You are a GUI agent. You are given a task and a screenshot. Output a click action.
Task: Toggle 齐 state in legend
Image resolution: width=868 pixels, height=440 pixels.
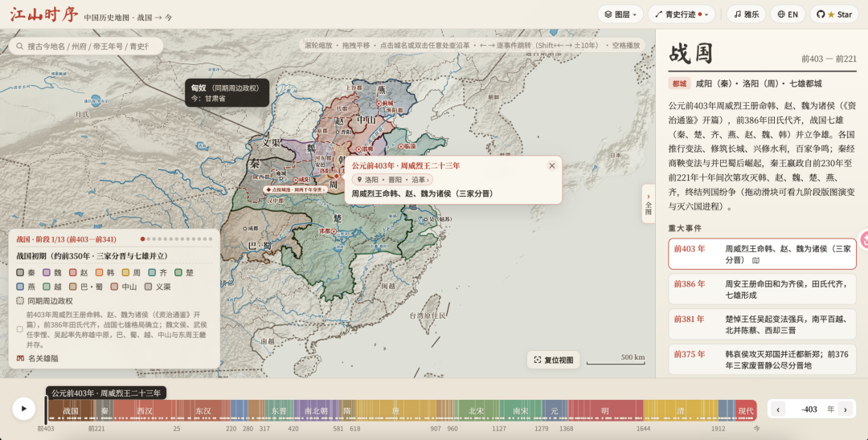tap(158, 272)
